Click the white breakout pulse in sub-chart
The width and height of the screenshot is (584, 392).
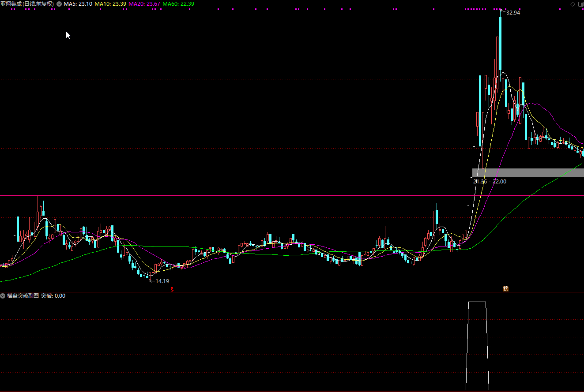click(x=477, y=346)
